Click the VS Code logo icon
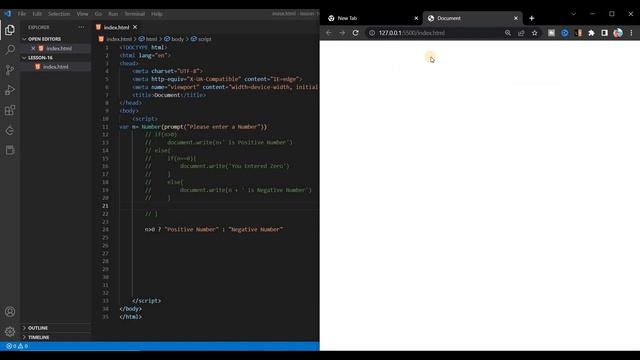Viewport: 640px width, 360px height. tap(8, 13)
